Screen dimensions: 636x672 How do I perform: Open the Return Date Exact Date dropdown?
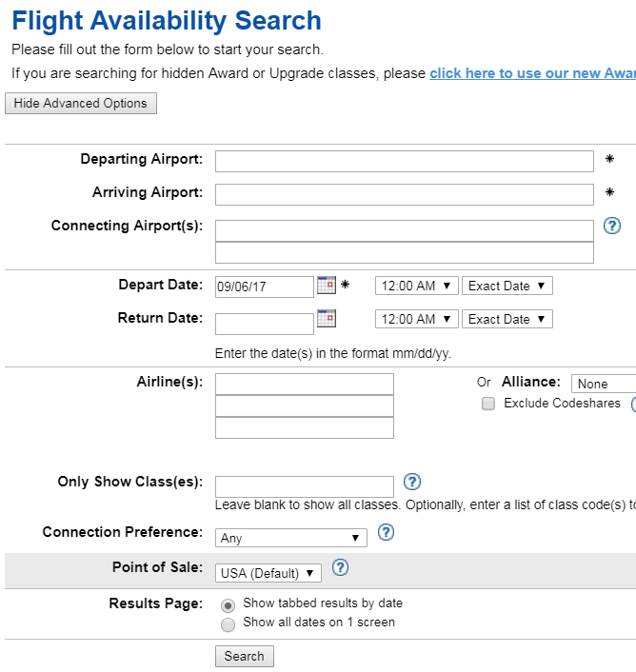click(x=507, y=319)
